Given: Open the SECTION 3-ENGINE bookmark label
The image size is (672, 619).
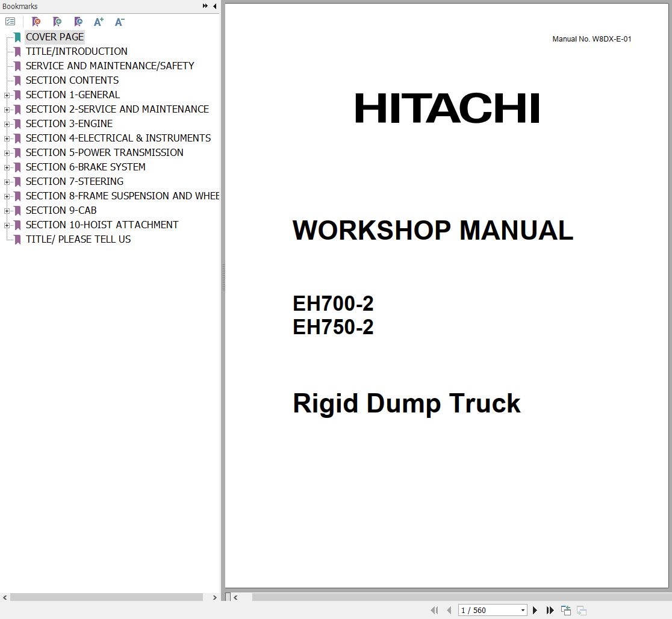Looking at the screenshot, I should (x=69, y=123).
